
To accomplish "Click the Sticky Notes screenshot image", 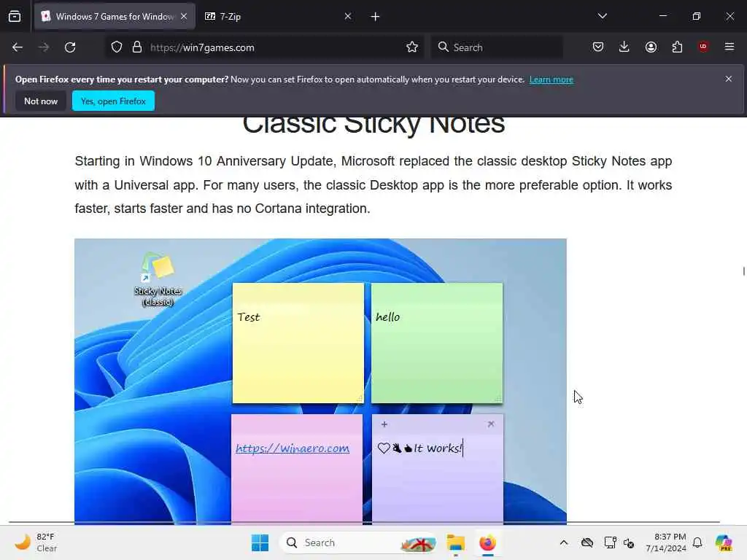I will pyautogui.click(x=321, y=381).
